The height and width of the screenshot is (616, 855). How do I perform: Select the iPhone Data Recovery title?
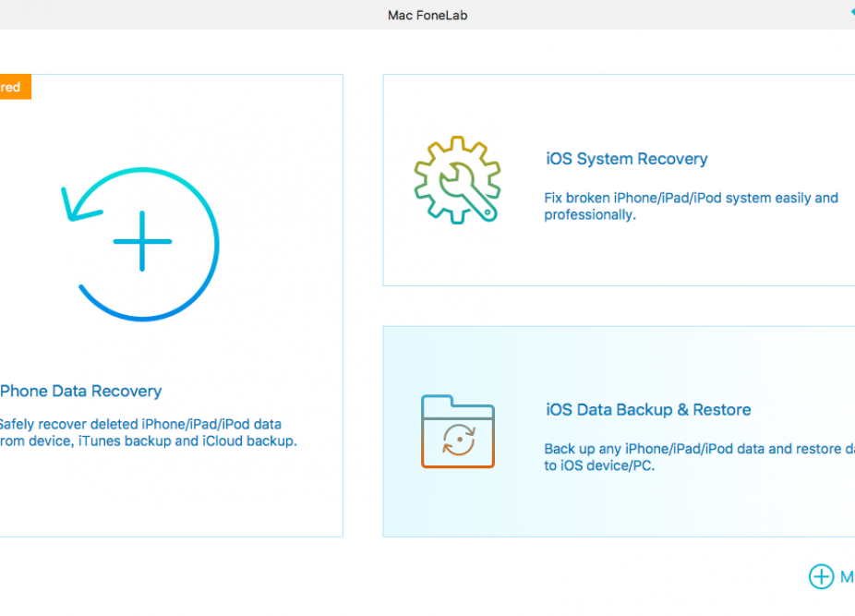pos(80,392)
